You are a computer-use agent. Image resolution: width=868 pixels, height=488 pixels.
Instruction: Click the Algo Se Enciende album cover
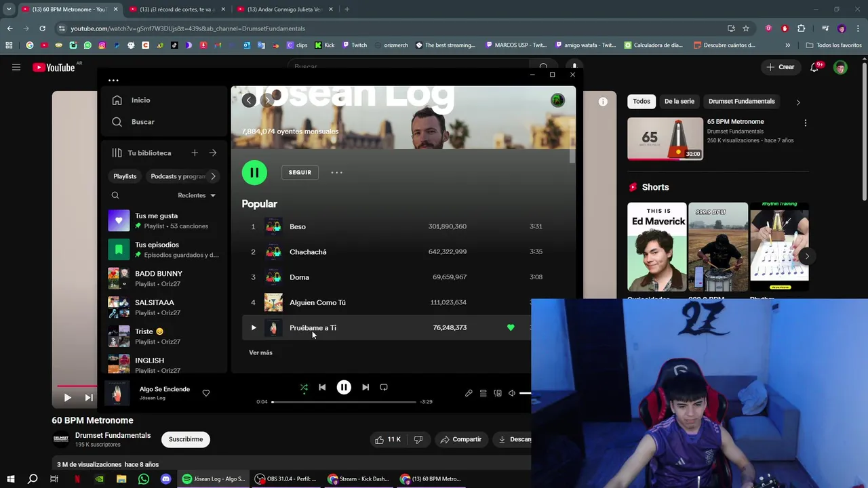point(117,393)
